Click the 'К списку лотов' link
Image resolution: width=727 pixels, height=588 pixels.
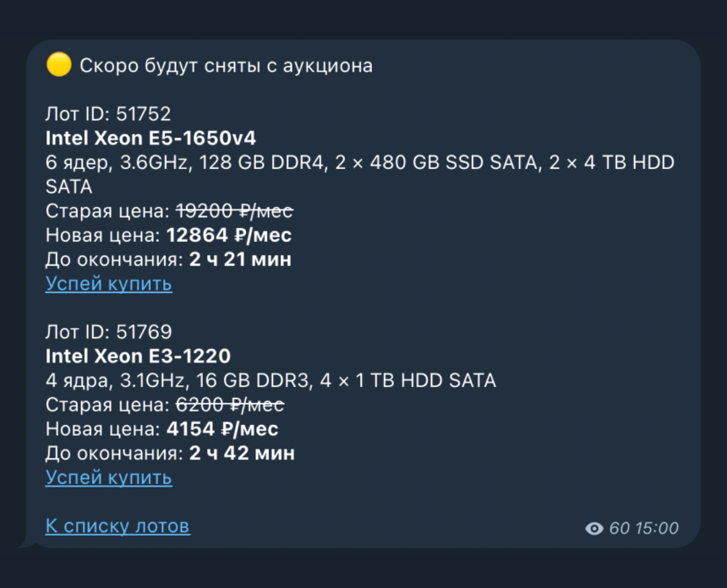coord(118,525)
